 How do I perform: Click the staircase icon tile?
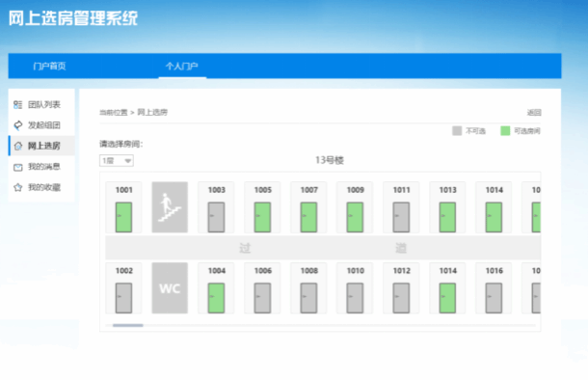(170, 207)
